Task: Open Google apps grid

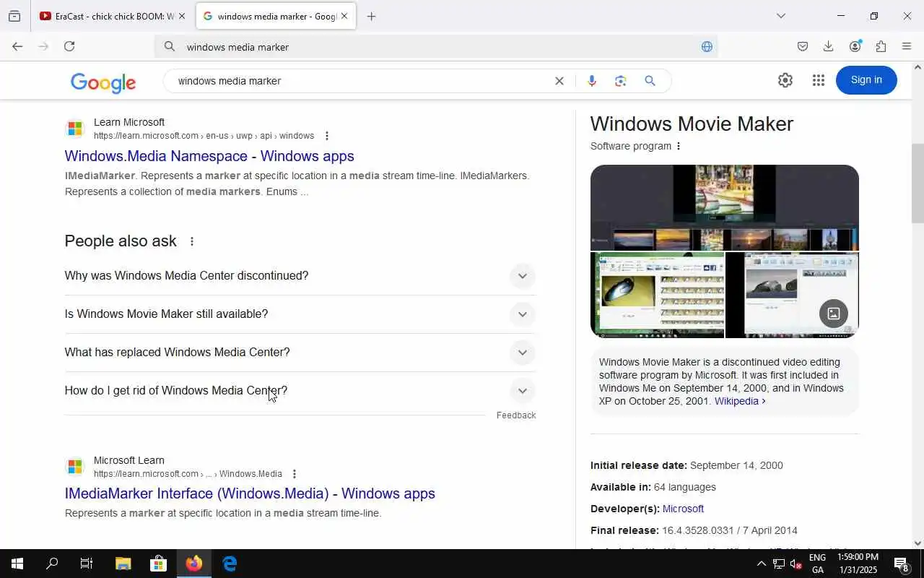Action: point(818,80)
